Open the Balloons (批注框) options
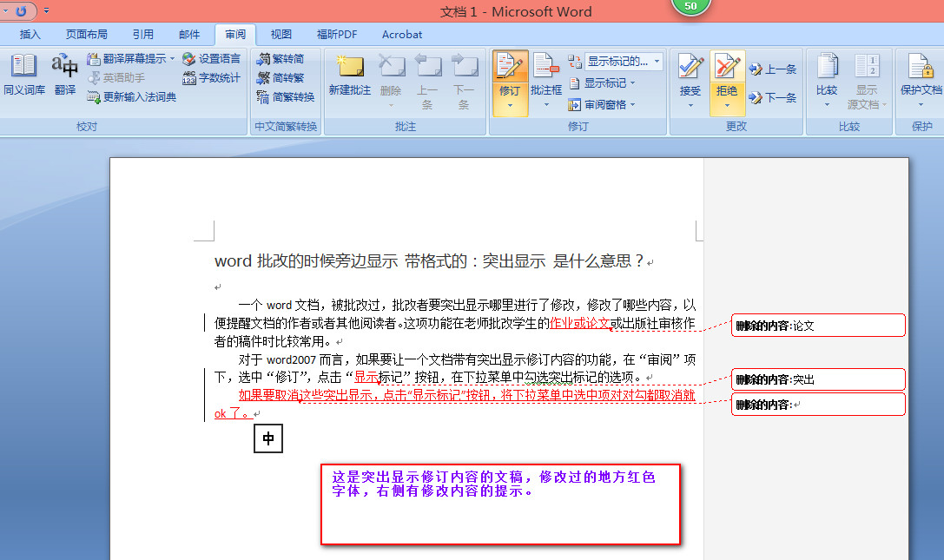The width and height of the screenshot is (944, 560). [x=546, y=81]
